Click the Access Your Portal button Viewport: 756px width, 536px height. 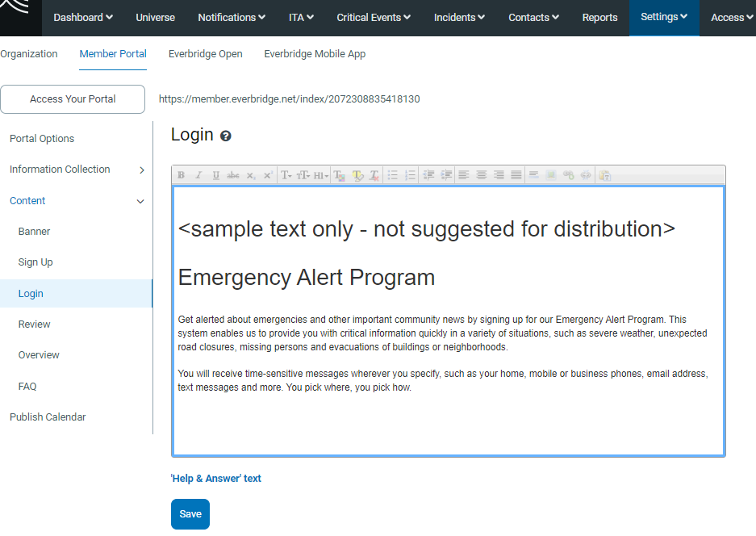(73, 99)
